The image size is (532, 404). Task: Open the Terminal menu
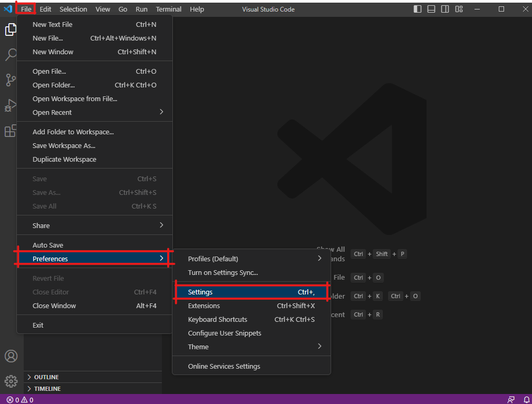pyautogui.click(x=168, y=9)
